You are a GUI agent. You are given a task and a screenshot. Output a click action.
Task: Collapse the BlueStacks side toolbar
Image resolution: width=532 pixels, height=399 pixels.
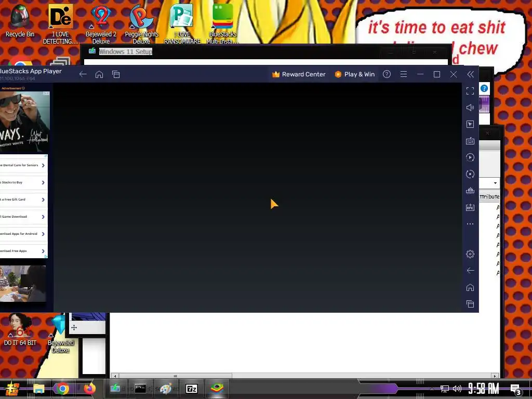pyautogui.click(x=470, y=74)
